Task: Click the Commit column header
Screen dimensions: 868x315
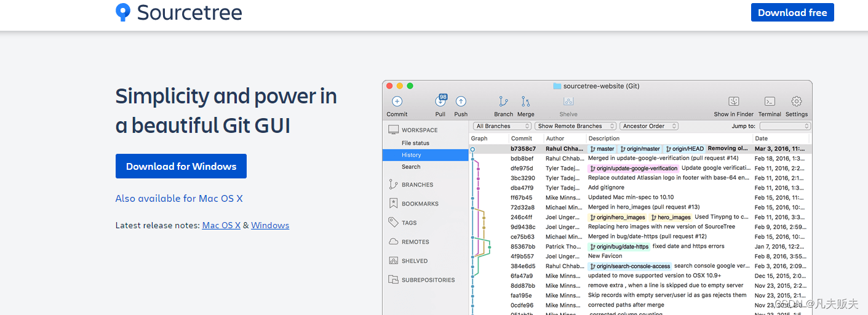Action: click(x=522, y=138)
